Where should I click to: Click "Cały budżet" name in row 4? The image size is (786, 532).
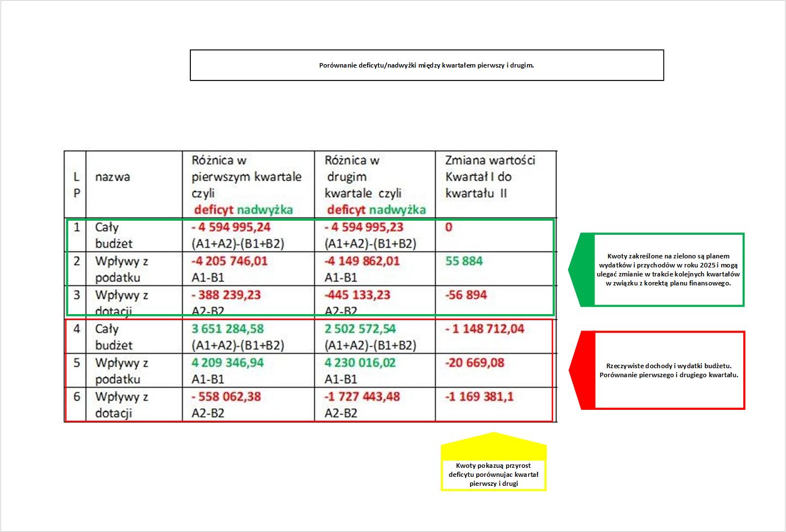[114, 337]
